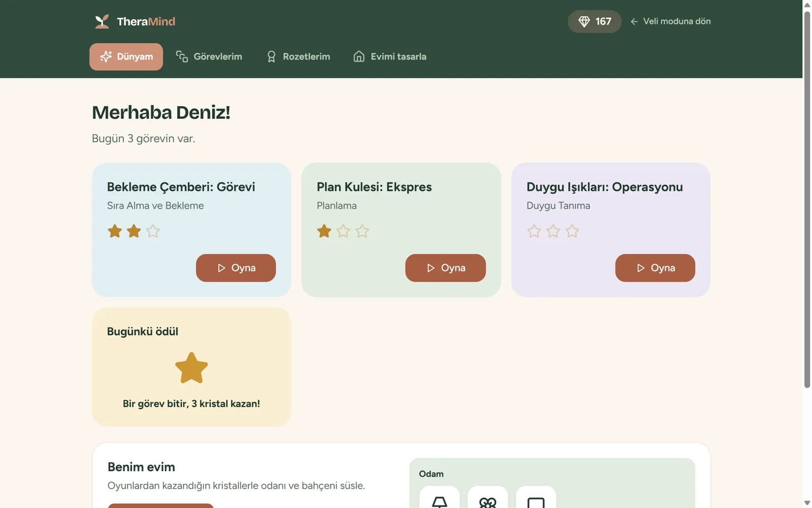The height and width of the screenshot is (508, 812).
Task: Click first empty star on Duygu Işıkları card
Action: (534, 231)
